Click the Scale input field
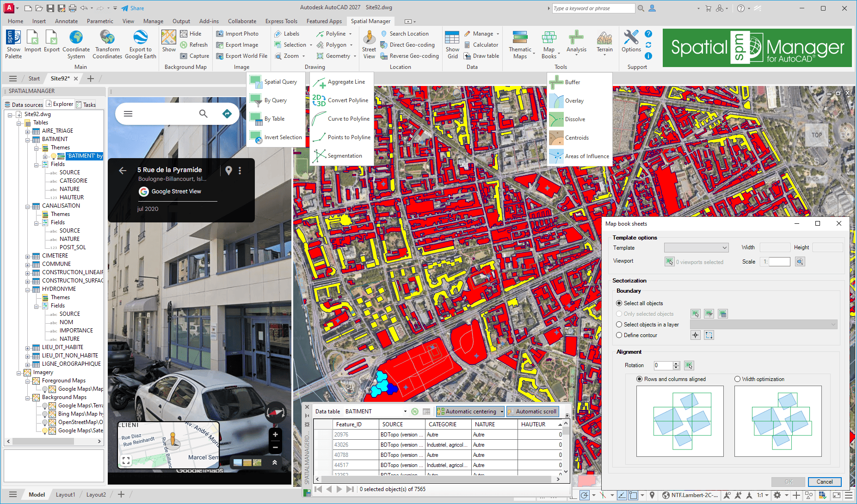The width and height of the screenshot is (857, 504). point(779,262)
